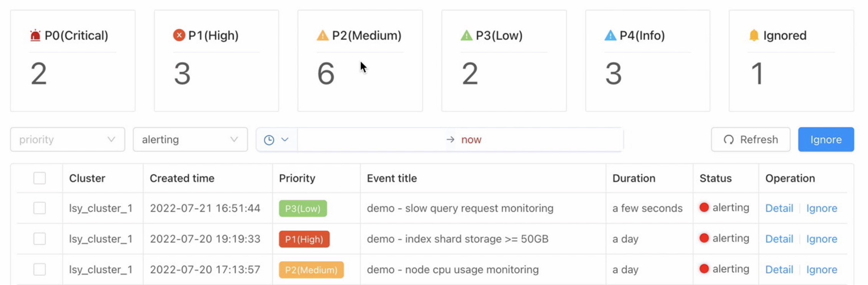
Task: Click lsy_cluster_1 in the 19:19:33 row
Action: pyautogui.click(x=101, y=239)
